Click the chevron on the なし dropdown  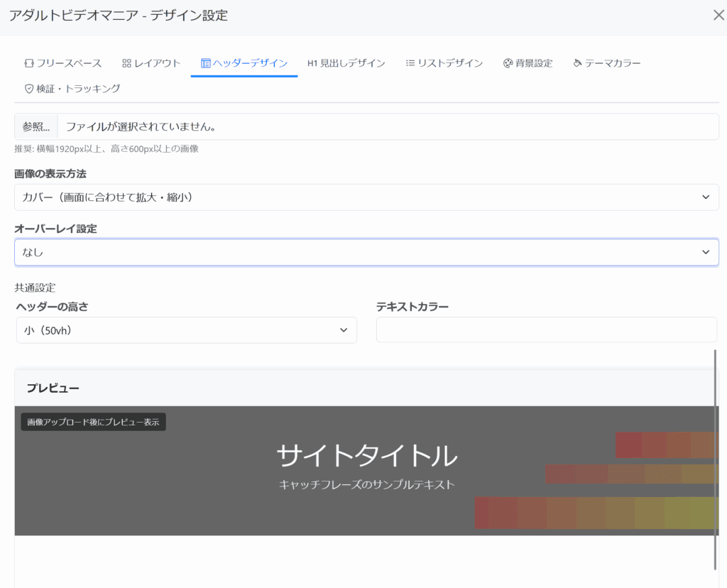(x=706, y=252)
